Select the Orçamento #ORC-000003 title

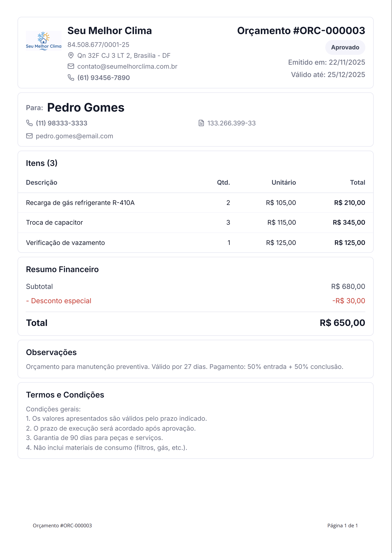pos(301,31)
